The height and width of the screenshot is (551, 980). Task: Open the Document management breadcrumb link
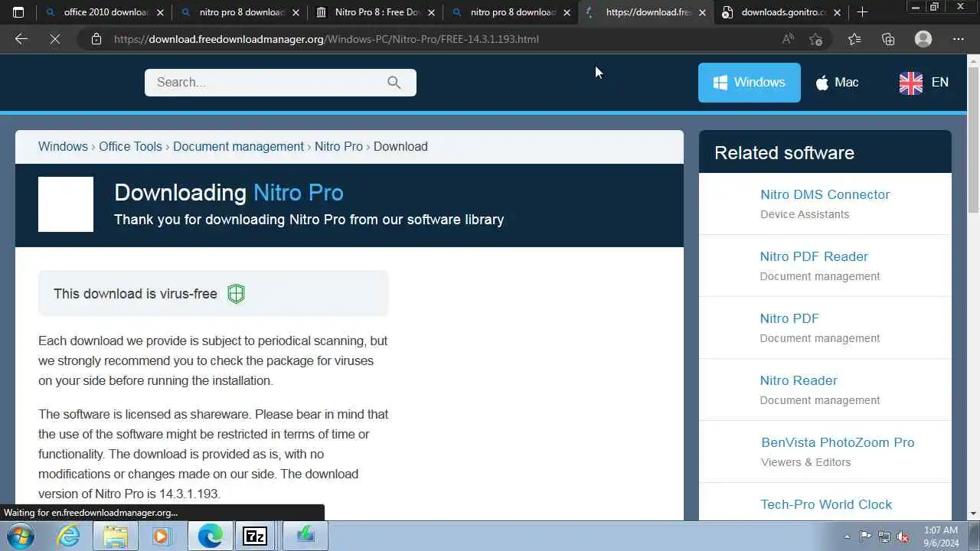238,146
